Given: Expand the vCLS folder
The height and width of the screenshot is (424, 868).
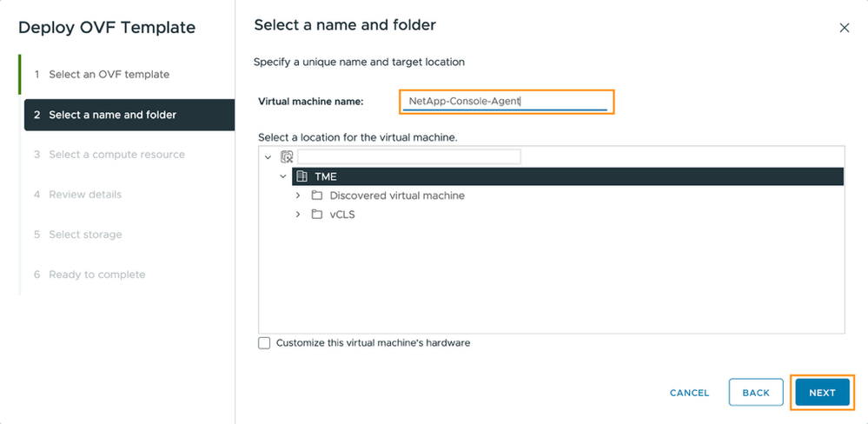Looking at the screenshot, I should click(x=298, y=215).
